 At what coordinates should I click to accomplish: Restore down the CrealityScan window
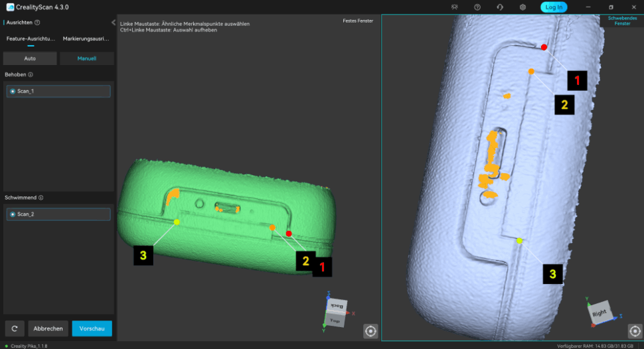tap(611, 7)
